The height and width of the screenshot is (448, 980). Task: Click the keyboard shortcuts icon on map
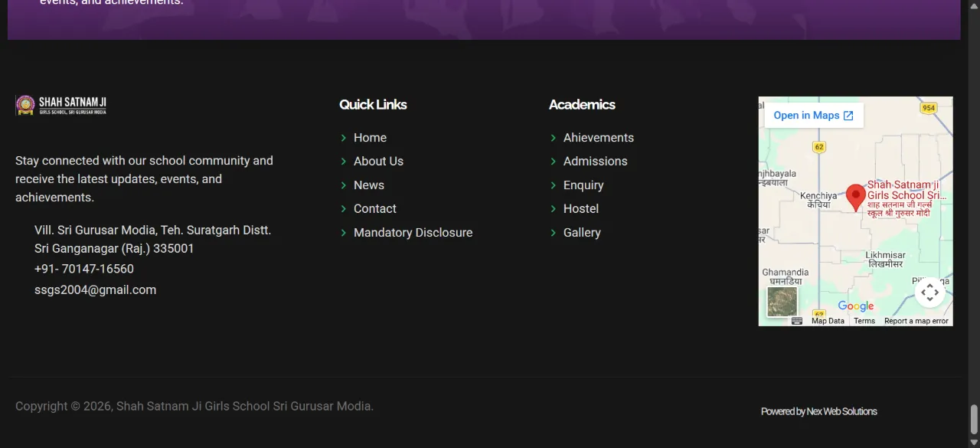(x=797, y=321)
